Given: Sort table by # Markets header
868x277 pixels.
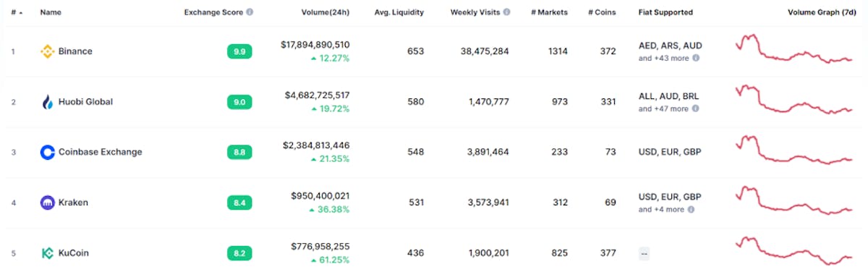Looking at the screenshot, I should 549,12.
